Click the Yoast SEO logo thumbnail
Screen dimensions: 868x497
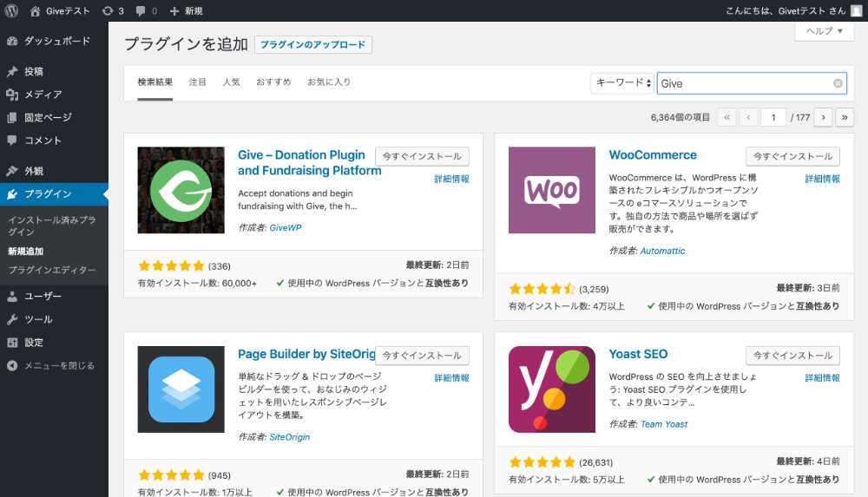pos(552,389)
